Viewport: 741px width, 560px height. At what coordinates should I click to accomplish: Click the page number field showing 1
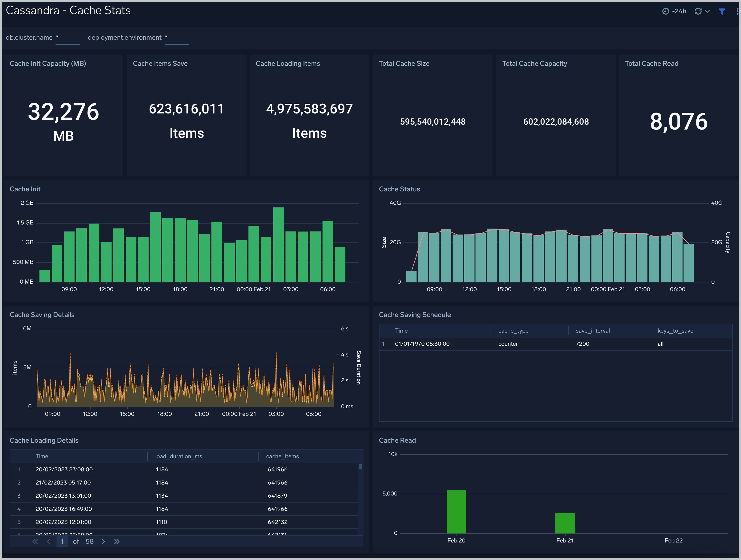pyautogui.click(x=62, y=541)
